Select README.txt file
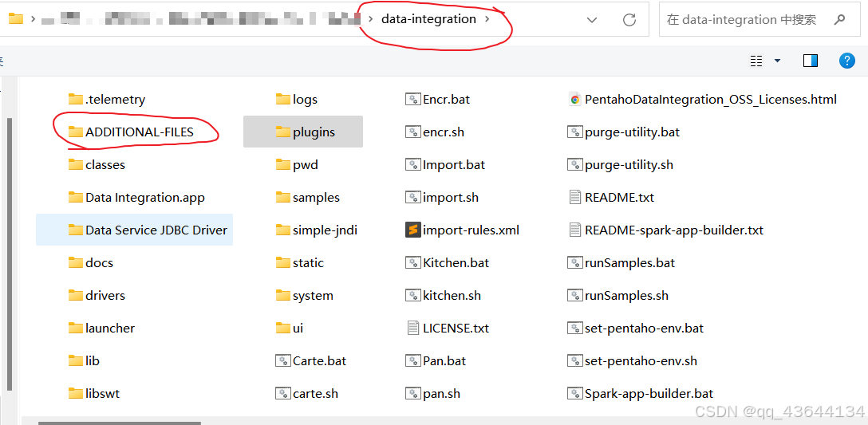Screen dimensions: 868x425 click(611, 198)
